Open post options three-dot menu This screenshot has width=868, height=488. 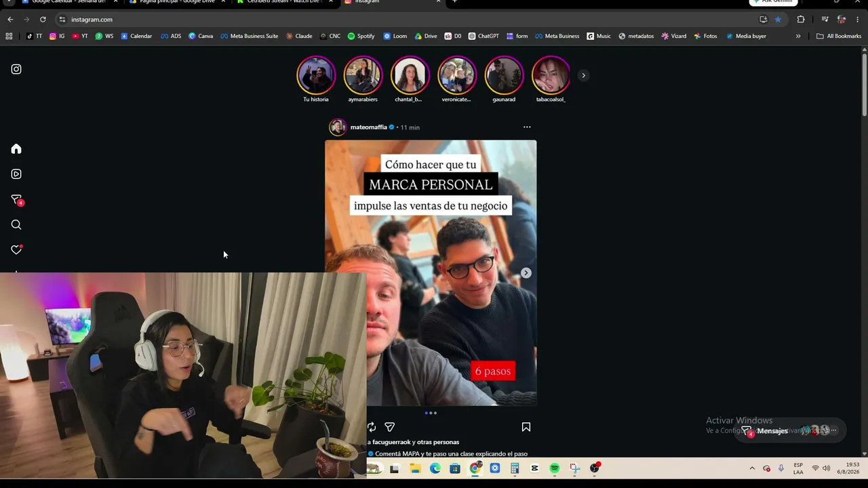point(527,127)
